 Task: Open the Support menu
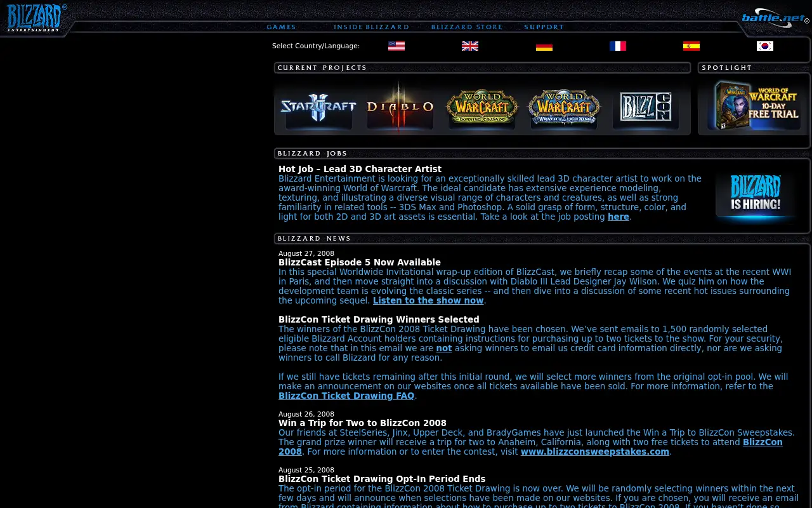[544, 27]
